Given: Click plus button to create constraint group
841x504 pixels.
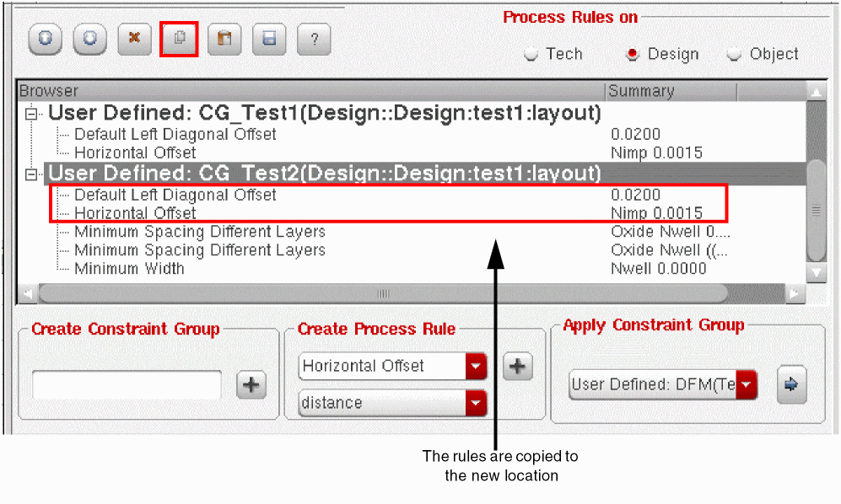Looking at the screenshot, I should pos(251,385).
